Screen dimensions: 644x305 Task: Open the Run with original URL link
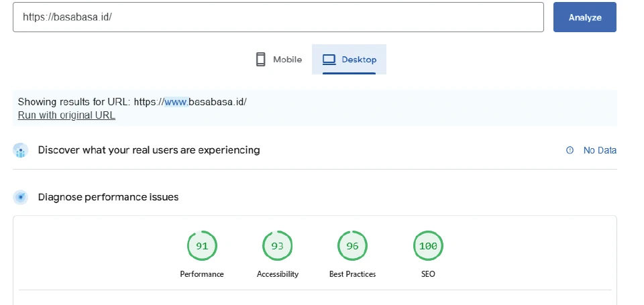coord(66,115)
